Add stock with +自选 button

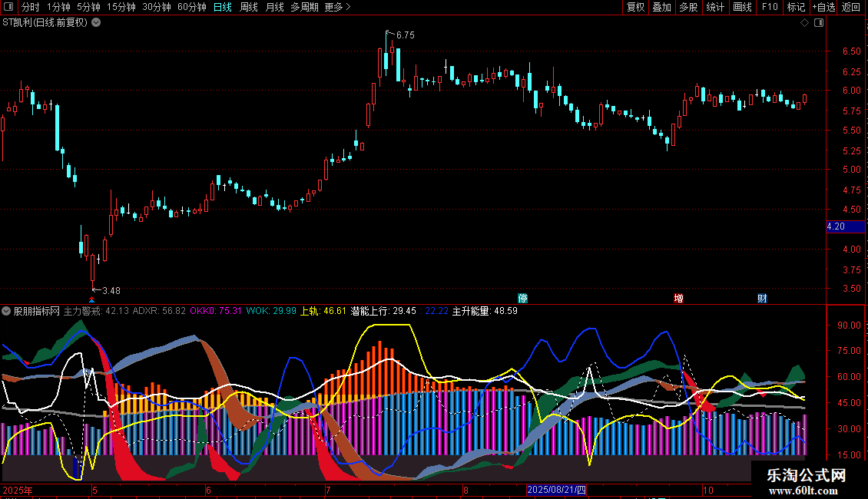(823, 7)
